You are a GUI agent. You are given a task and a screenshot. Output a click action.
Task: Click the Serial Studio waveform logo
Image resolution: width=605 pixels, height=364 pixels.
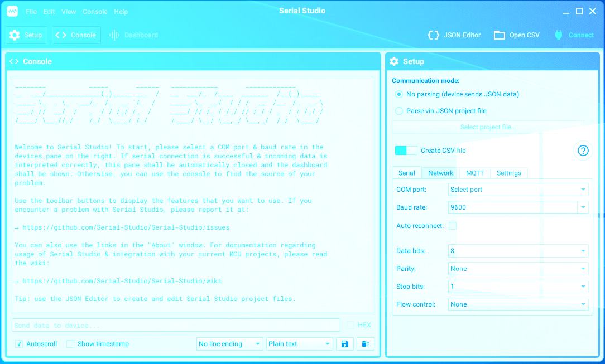tap(12, 11)
